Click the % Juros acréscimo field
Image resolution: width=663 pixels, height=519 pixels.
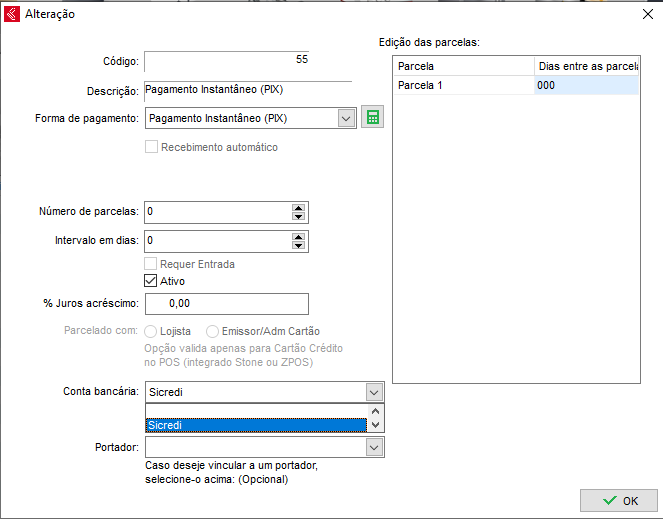click(227, 303)
